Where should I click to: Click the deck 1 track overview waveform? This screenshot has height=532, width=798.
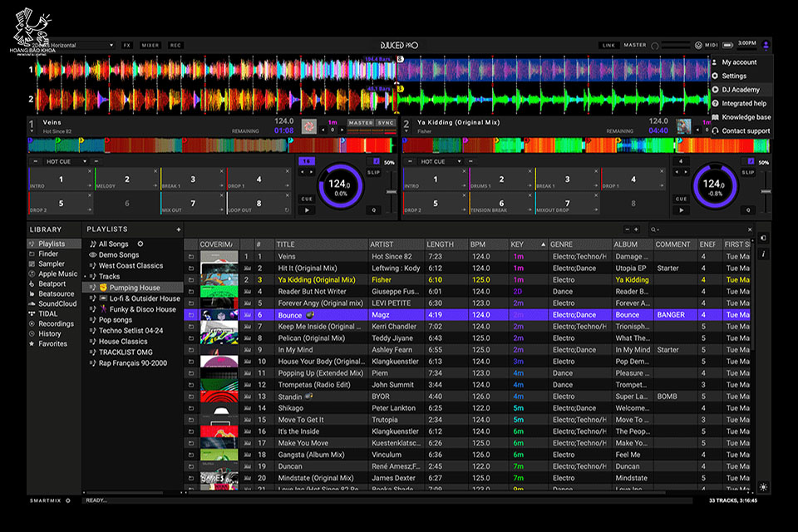[x=212, y=145]
